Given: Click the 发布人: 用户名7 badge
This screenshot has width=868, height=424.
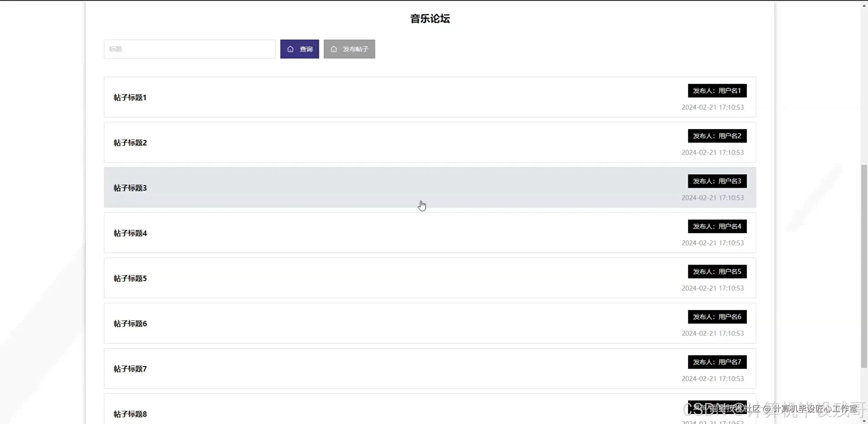Looking at the screenshot, I should point(717,362).
